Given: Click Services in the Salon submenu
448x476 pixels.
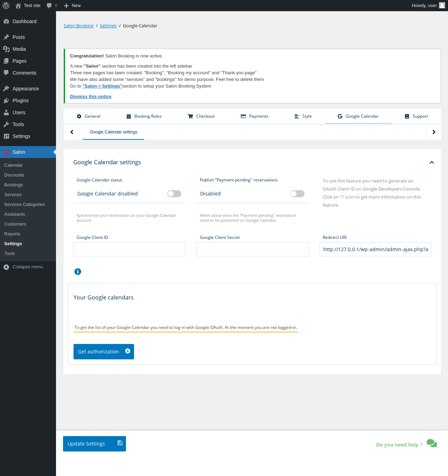Looking at the screenshot, I should [13, 195].
